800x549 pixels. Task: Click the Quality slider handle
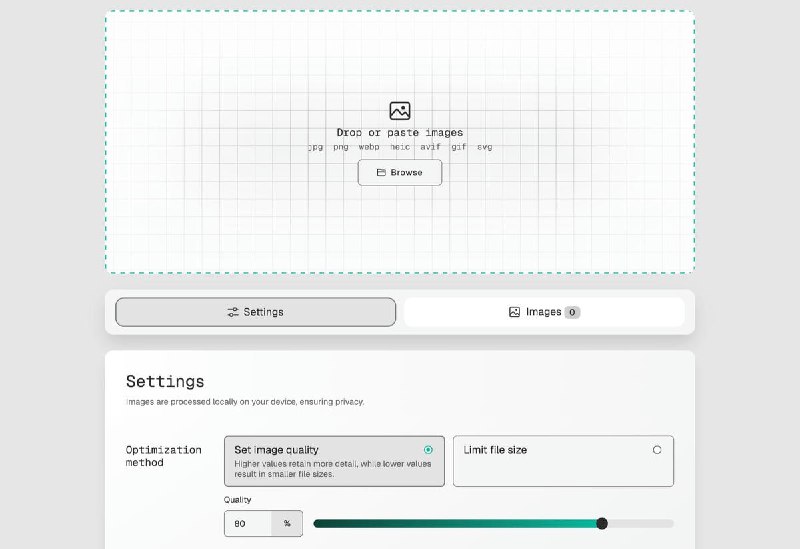click(x=602, y=523)
